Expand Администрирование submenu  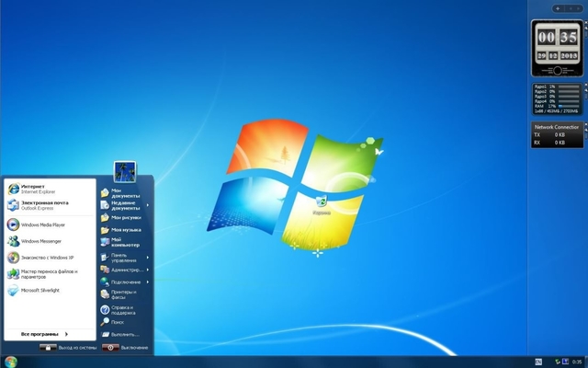[x=125, y=270]
